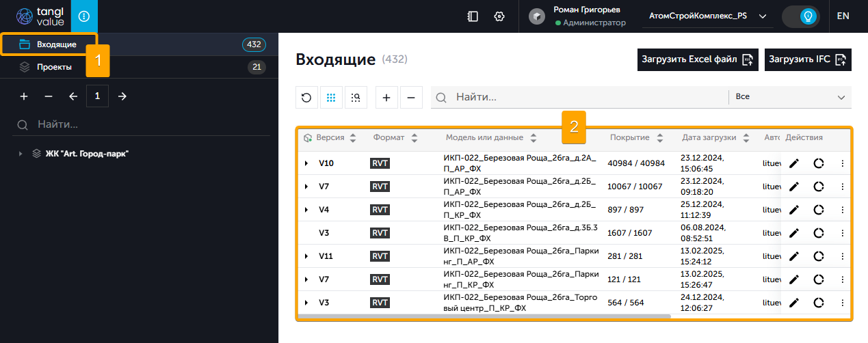This screenshot has width=868, height=343.
Task: Open three-dot menu for V11 row
Action: (842, 256)
